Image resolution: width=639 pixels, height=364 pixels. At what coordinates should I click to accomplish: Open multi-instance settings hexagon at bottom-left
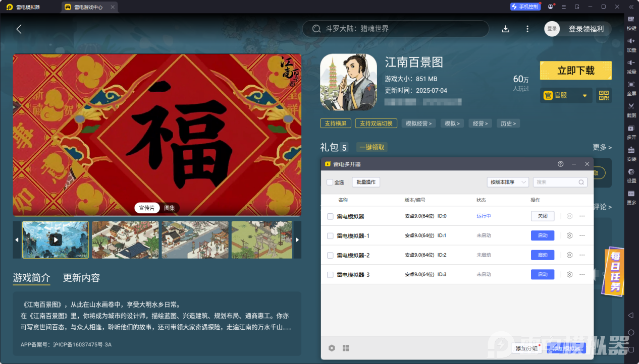[332, 348]
